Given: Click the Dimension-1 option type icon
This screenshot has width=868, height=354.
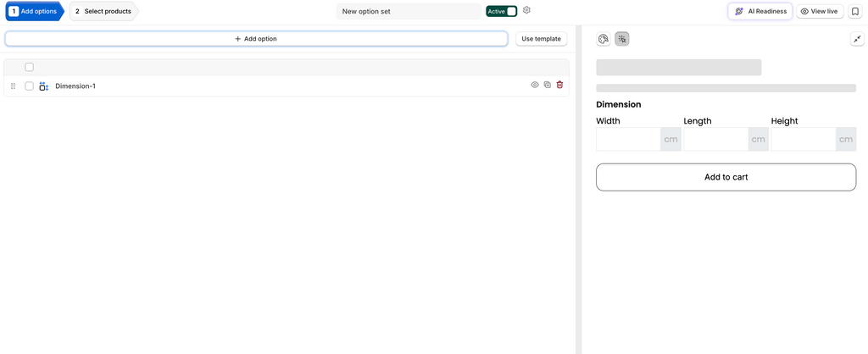Looking at the screenshot, I should (x=44, y=86).
